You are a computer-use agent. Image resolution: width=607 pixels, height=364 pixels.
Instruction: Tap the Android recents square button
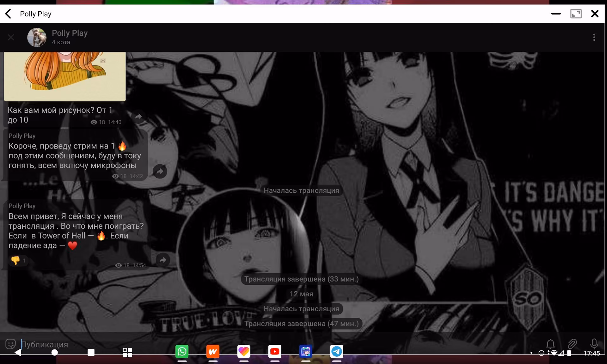(x=91, y=352)
